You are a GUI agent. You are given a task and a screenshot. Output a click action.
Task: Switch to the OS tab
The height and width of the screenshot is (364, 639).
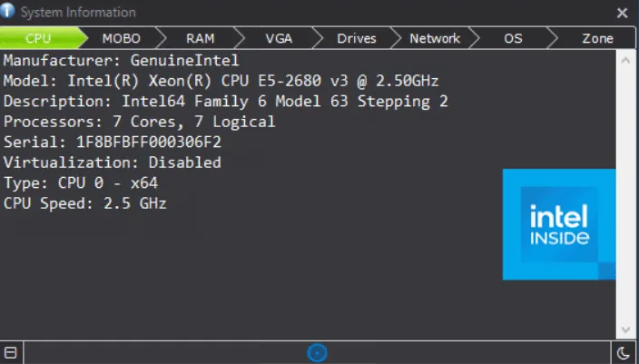pyautogui.click(x=513, y=38)
